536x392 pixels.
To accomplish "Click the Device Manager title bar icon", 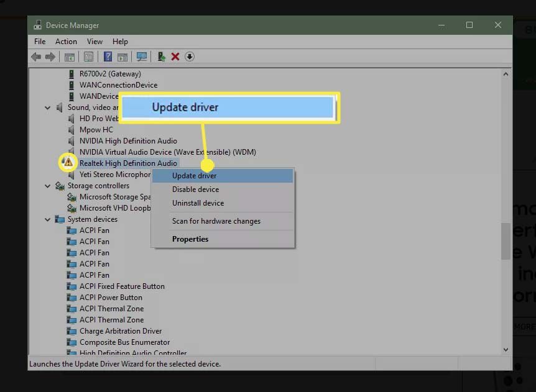I will pos(37,25).
